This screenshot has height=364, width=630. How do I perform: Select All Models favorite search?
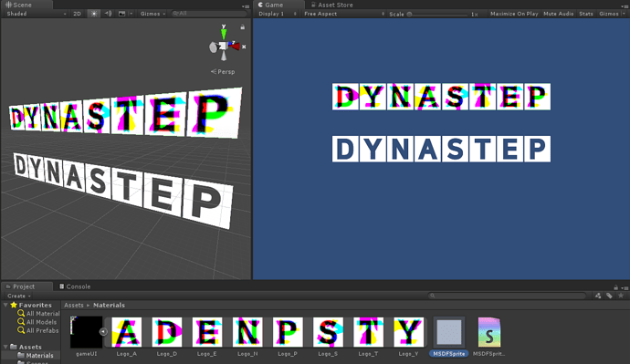click(x=37, y=322)
